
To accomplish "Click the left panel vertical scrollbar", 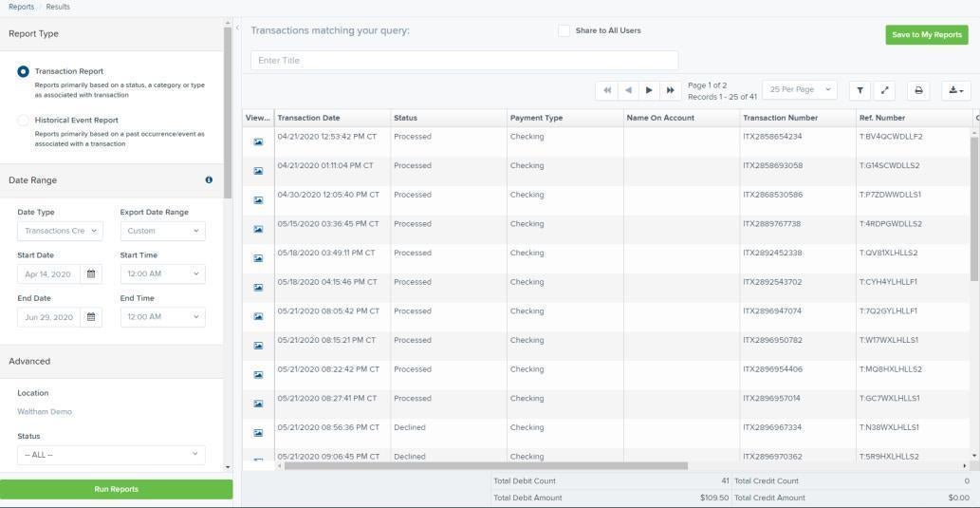I will click(228, 113).
